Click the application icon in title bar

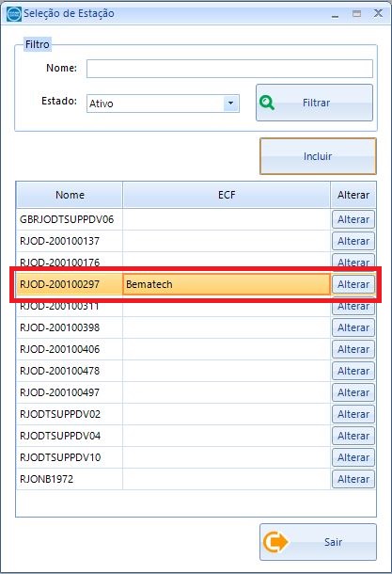point(14,14)
